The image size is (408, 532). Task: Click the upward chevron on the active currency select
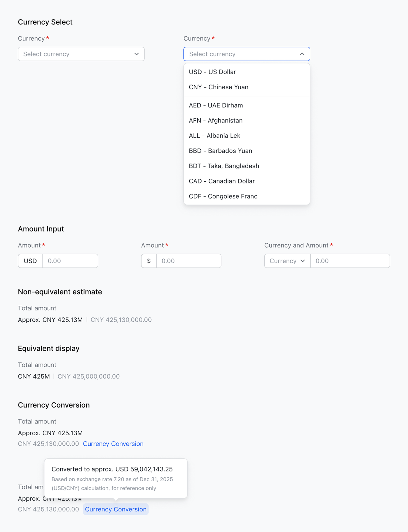coord(302,54)
